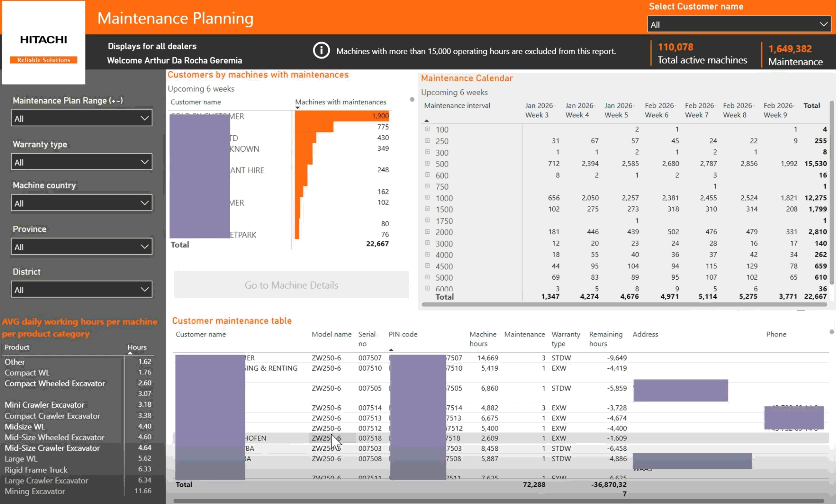
Task: Expand the 4000 maintenance interval row
Action: coord(427,255)
